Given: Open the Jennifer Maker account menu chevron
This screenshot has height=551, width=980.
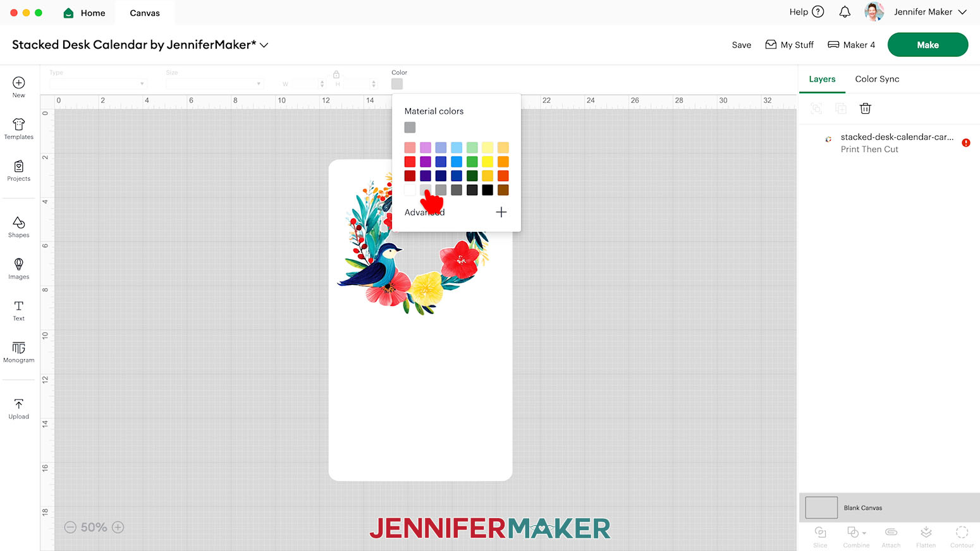Looking at the screenshot, I should 962,12.
